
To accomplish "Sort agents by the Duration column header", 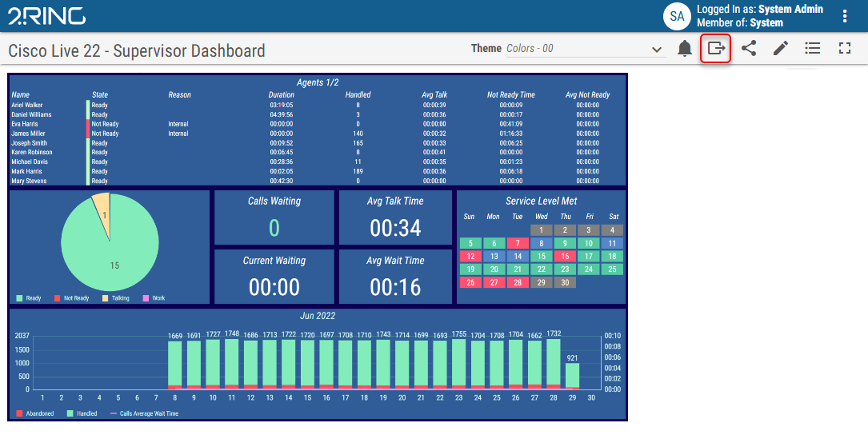I will click(282, 95).
